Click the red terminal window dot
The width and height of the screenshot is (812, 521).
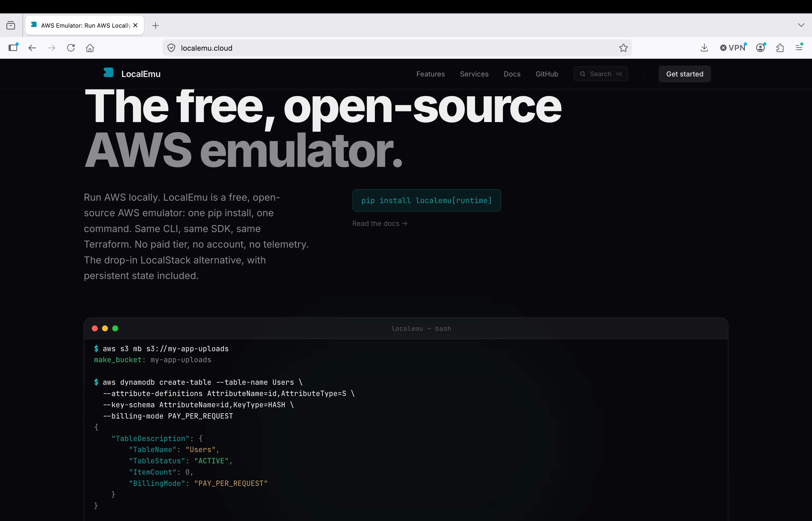95,328
